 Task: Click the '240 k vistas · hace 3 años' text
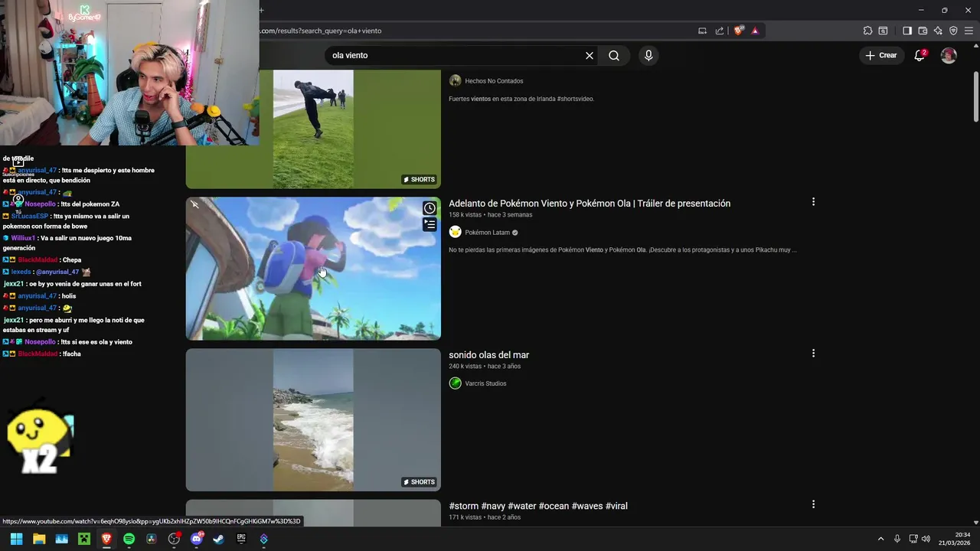(485, 367)
